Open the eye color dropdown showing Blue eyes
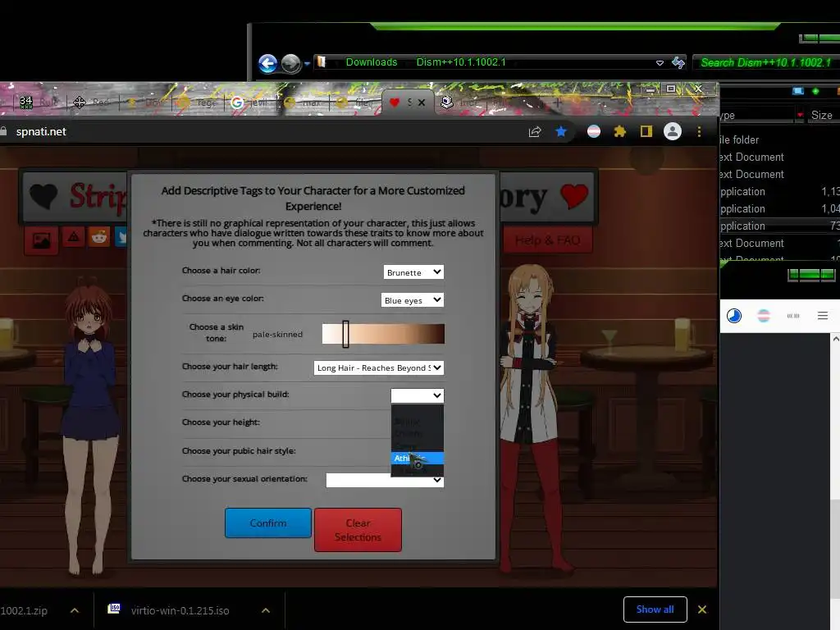 413,300
